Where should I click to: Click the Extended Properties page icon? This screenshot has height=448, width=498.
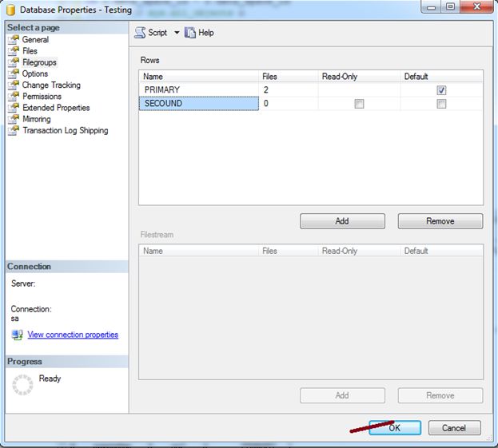(x=14, y=108)
